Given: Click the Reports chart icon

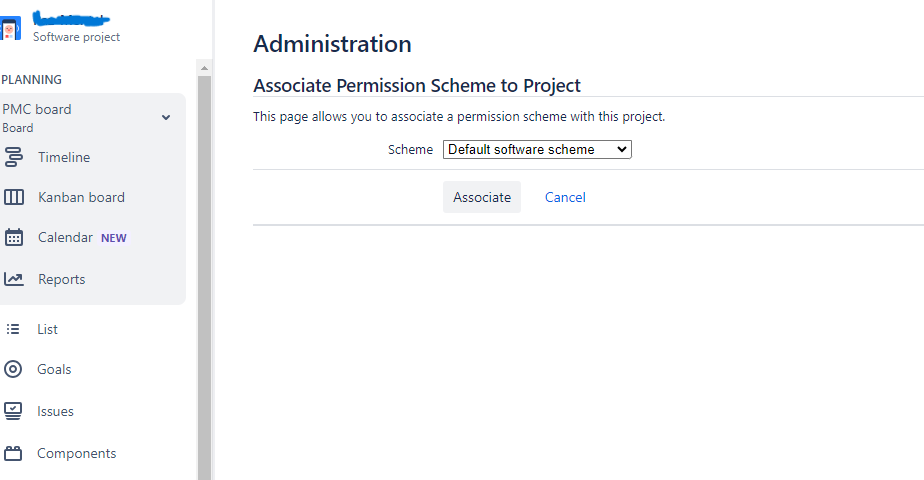Looking at the screenshot, I should tap(14, 279).
